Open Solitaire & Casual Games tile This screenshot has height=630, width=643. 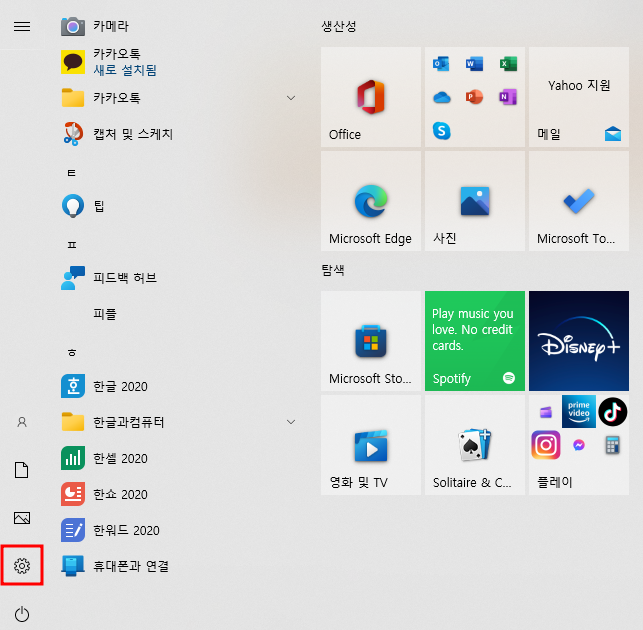[x=475, y=445]
